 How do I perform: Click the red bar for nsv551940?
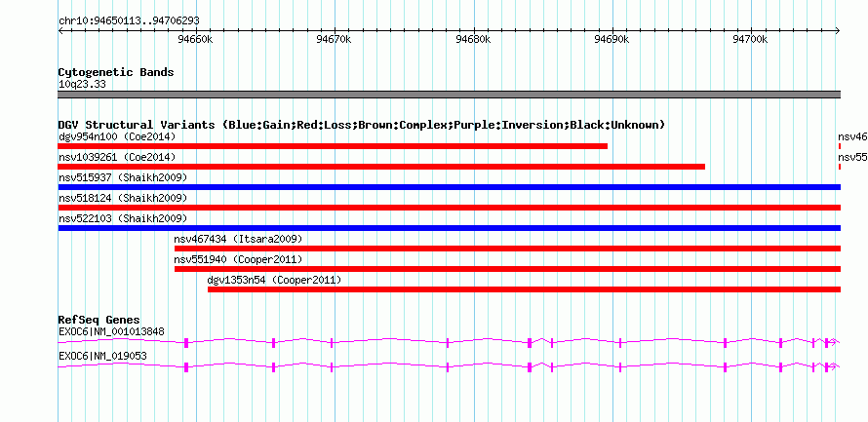click(x=507, y=269)
